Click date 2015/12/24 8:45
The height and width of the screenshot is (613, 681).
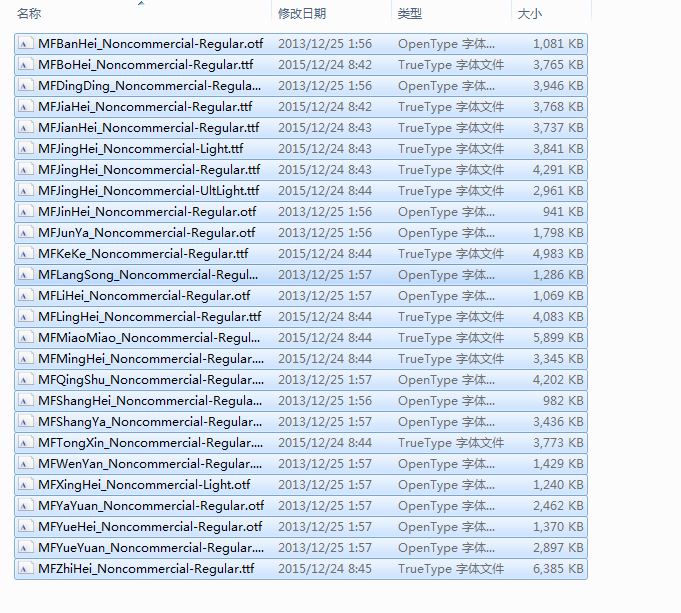[325, 569]
